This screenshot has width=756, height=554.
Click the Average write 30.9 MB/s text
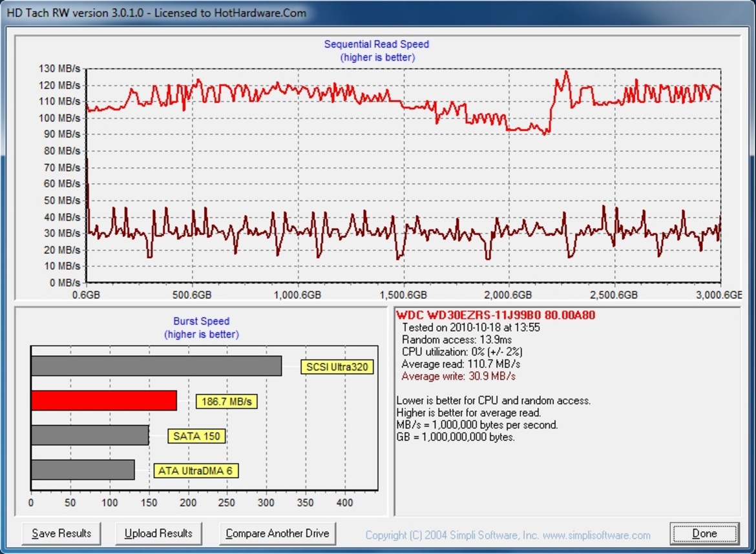[x=459, y=376]
